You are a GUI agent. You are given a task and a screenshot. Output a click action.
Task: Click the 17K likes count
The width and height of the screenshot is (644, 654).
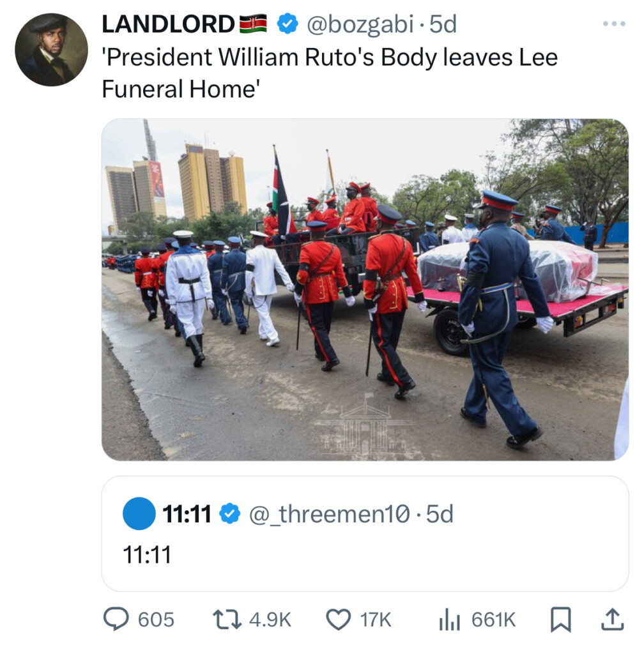click(x=376, y=620)
